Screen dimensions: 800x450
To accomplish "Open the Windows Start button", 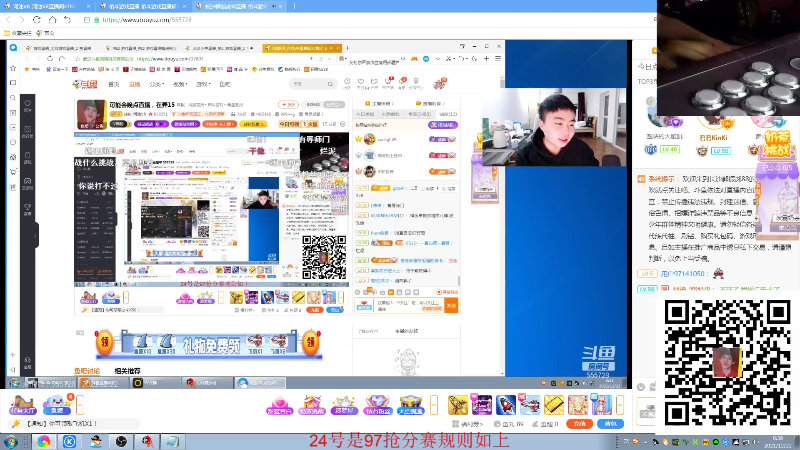I will [x=10, y=441].
